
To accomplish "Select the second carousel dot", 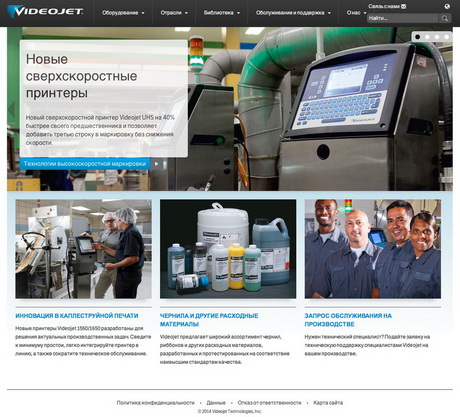I will tap(427, 37).
